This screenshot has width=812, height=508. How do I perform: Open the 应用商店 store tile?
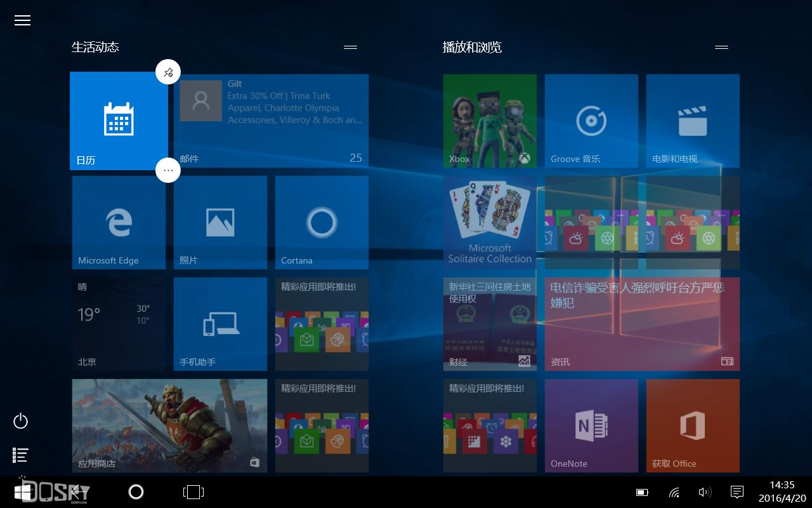[169, 425]
